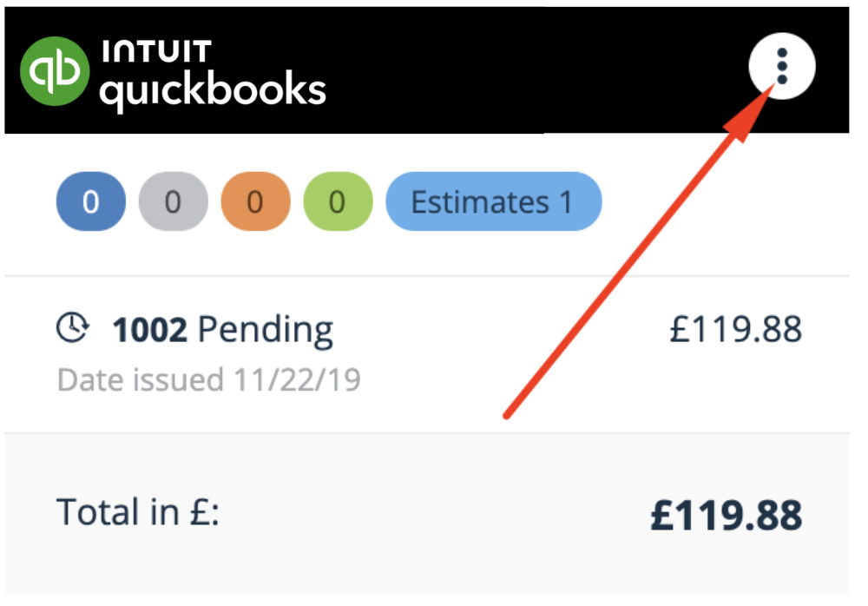
Task: Click the word INTUIT in header
Action: point(156,51)
